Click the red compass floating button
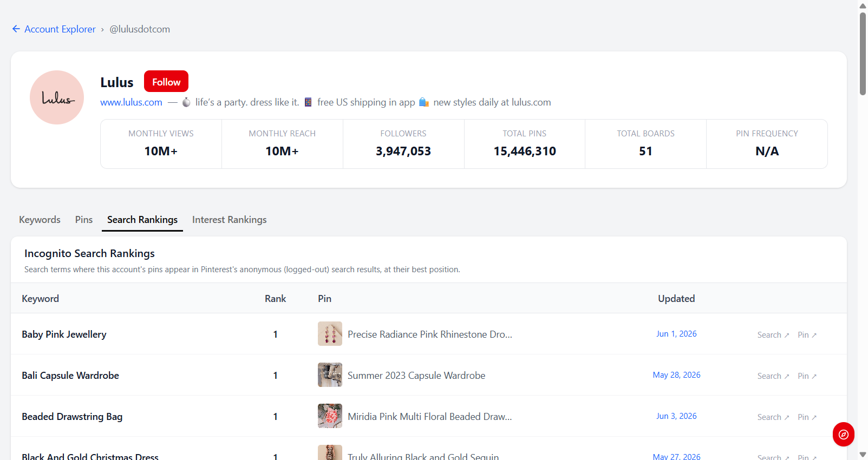Screen dimensions: 868x460 click(x=843, y=434)
